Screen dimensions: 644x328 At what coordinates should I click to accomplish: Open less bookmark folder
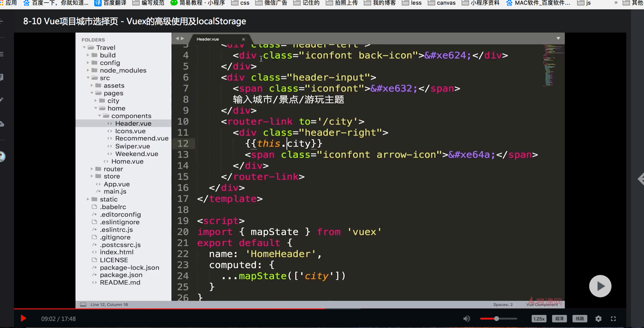coord(412,3)
